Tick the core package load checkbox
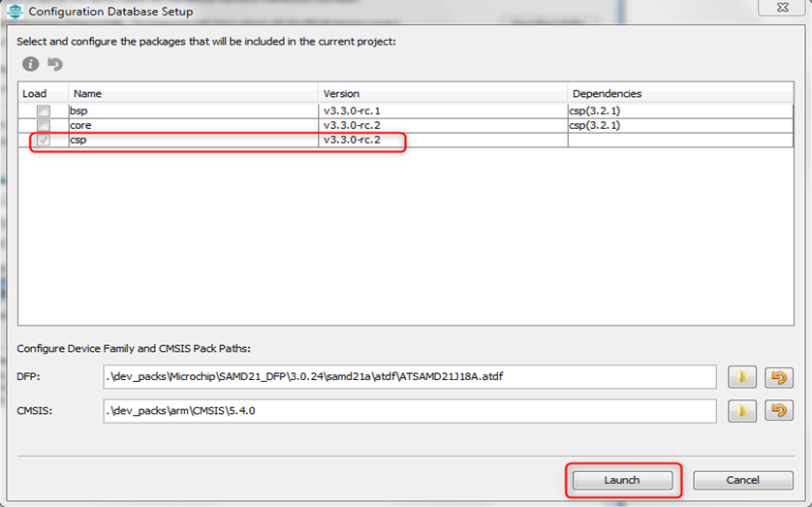Screen dimensions: 812x507 [44, 126]
